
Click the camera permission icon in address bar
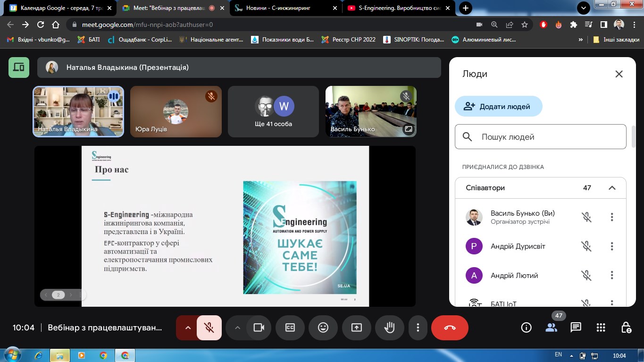tap(479, 25)
